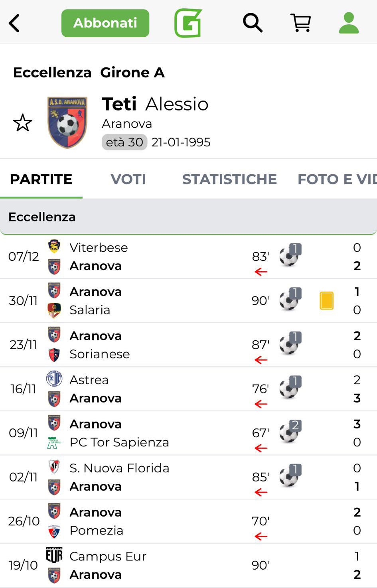Screen dimensions: 377x588
Task: Open the Aranova club crest
Action: pos(67,122)
